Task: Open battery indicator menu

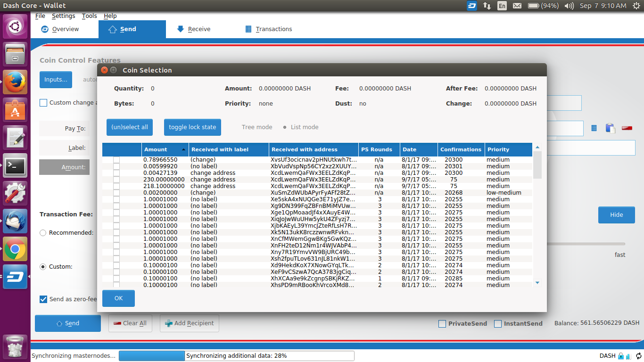Action: point(543,6)
